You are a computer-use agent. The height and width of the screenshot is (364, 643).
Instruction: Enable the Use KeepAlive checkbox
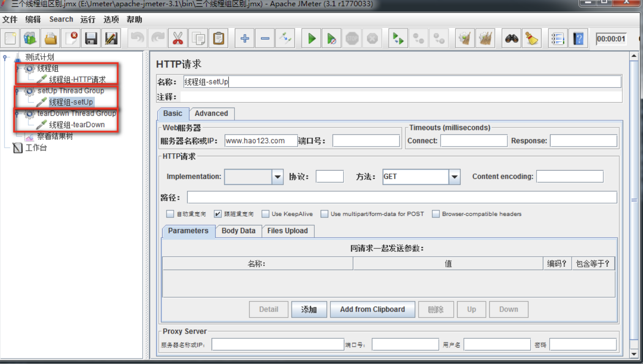265,214
